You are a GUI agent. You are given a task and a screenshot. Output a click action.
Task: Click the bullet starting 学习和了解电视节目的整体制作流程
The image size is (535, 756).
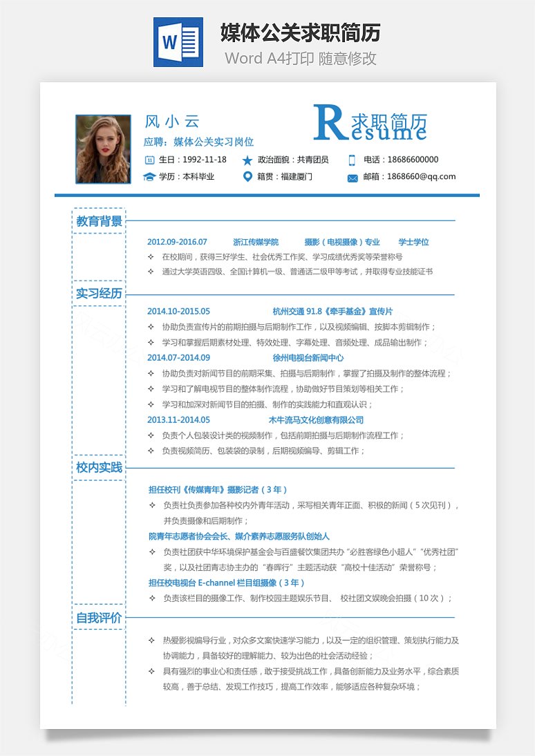pos(276,389)
